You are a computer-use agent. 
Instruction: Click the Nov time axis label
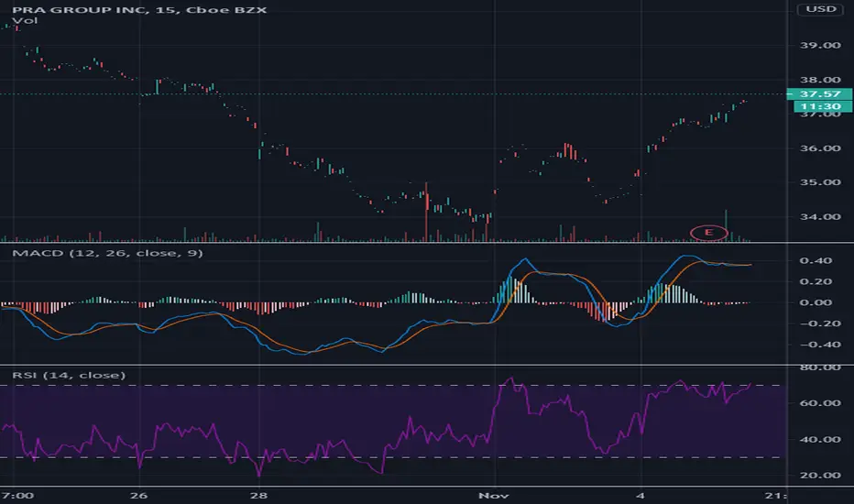point(494,495)
